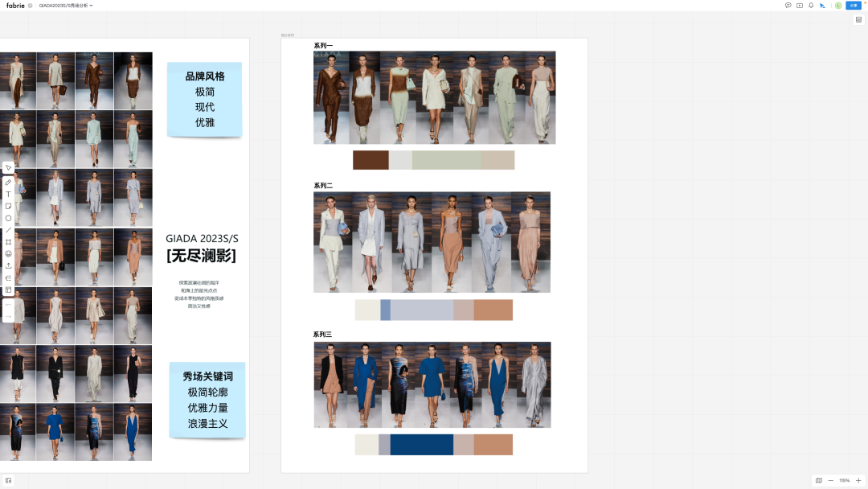Select the 品牌风格 blue sticky note
The image size is (868, 489).
click(x=204, y=100)
